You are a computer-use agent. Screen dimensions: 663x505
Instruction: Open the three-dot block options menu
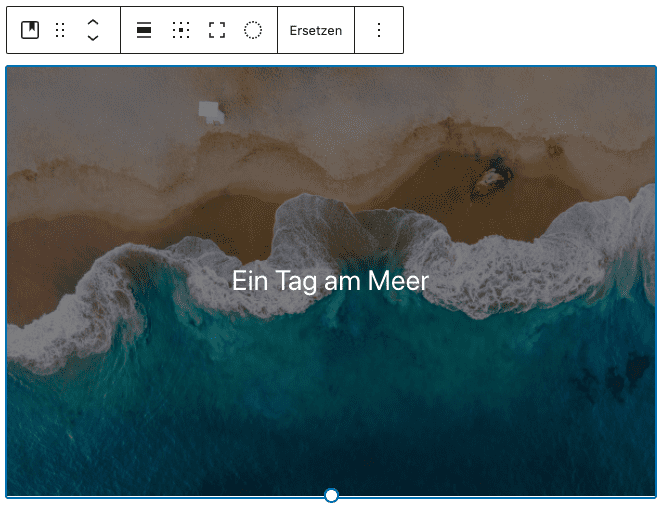coord(379,30)
